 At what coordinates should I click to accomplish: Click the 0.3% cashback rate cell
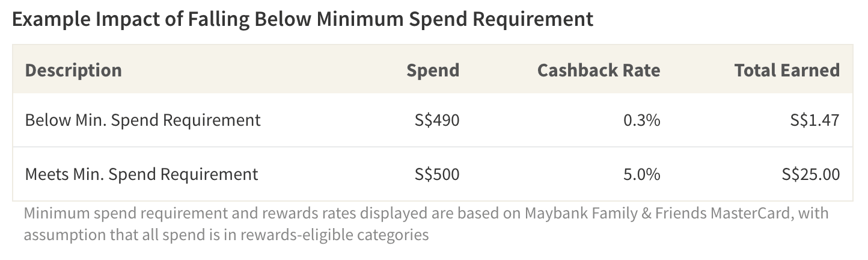[x=642, y=120]
